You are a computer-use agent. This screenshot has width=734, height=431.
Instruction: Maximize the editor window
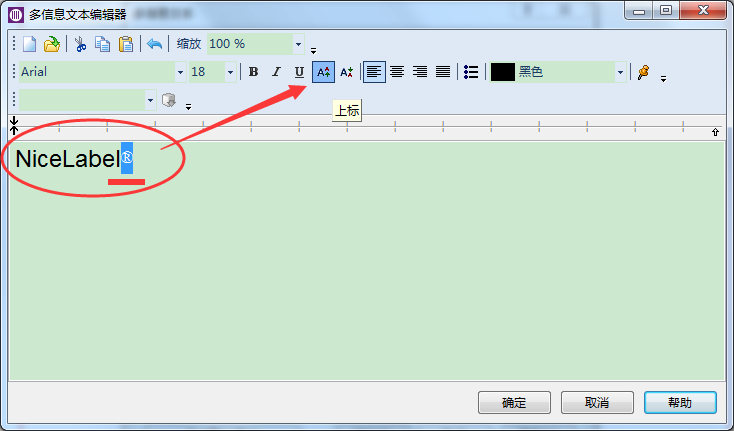pyautogui.click(x=666, y=10)
